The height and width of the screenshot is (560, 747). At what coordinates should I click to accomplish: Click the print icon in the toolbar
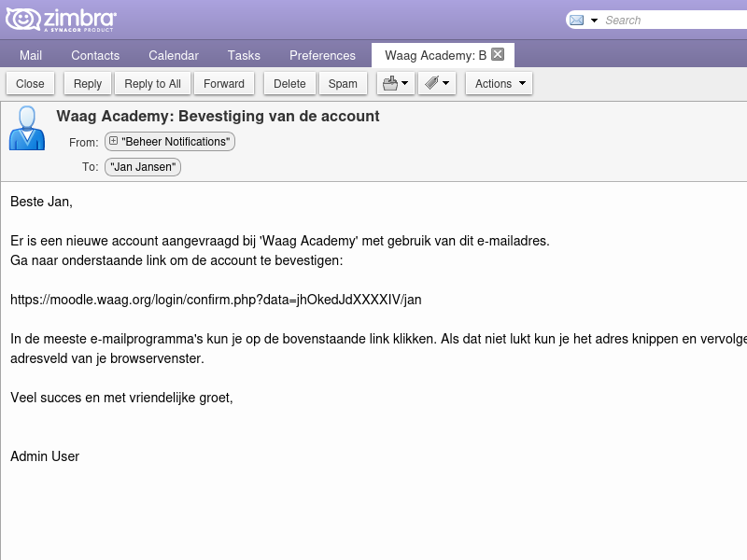tap(389, 83)
